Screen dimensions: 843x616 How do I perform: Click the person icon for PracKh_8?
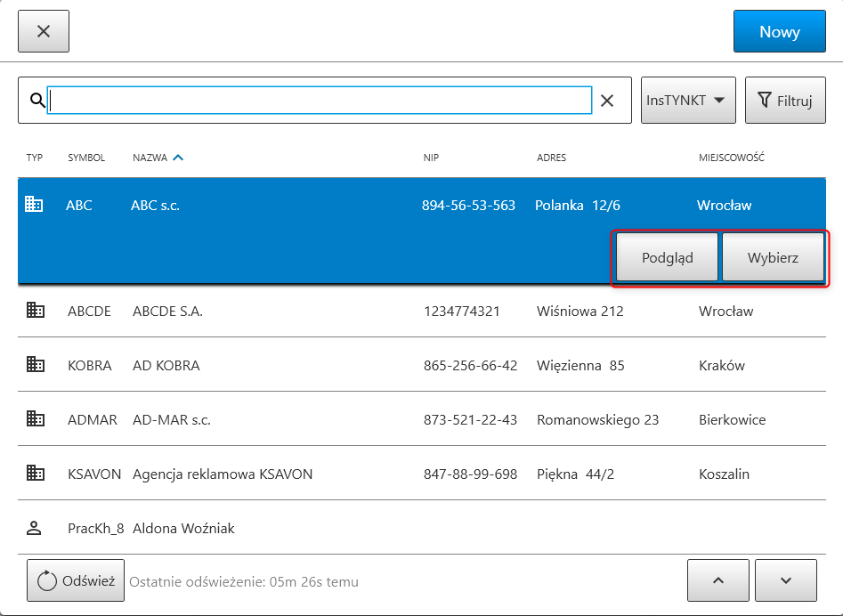click(35, 528)
